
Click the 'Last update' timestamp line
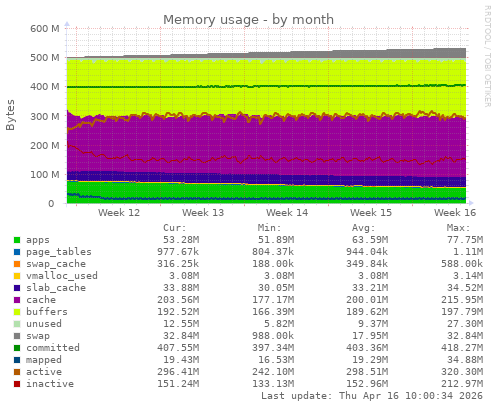coord(372,396)
